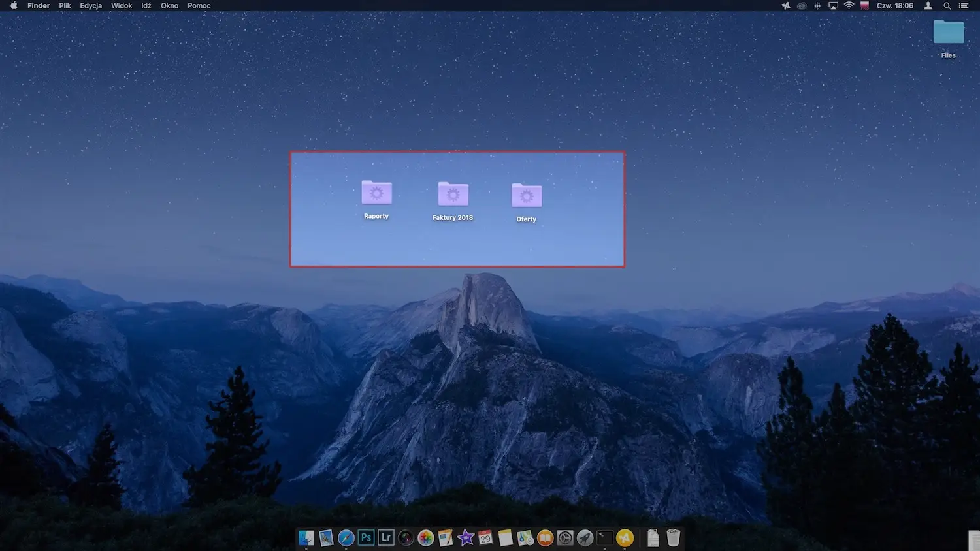This screenshot has width=980, height=551.
Task: Open the Wi-Fi status menu
Action: (848, 6)
